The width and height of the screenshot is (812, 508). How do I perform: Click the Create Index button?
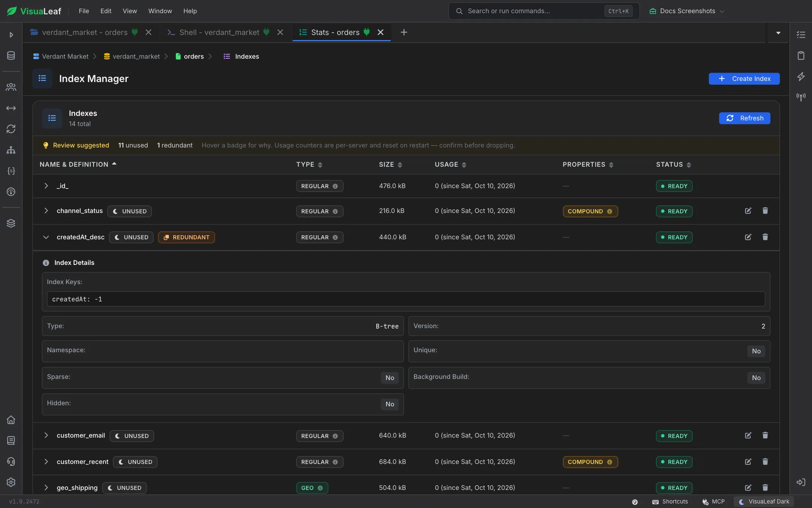click(x=744, y=79)
